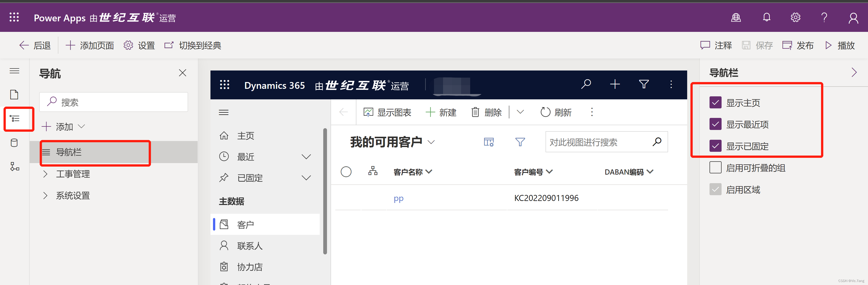868x285 pixels.
Task: Open the Pages icon in left rail
Action: 14,95
